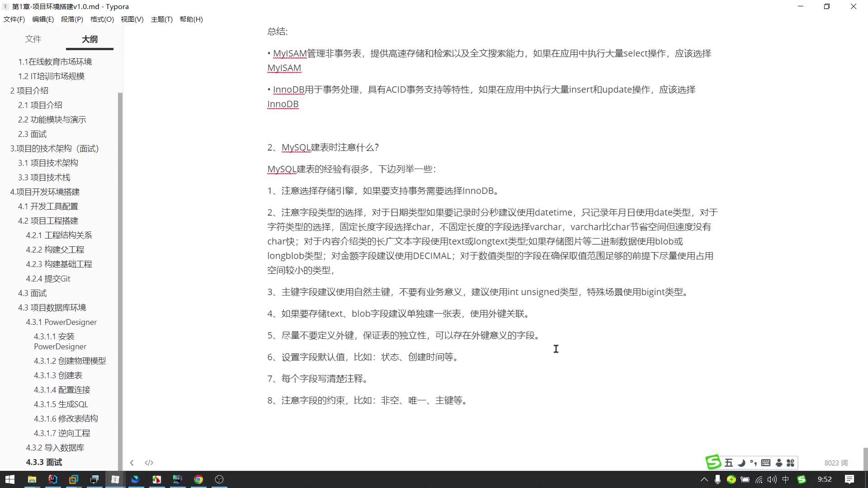This screenshot has height=488, width=868.
Task: Jump to 4.3.1.6 修改表结构
Action: tap(66, 418)
